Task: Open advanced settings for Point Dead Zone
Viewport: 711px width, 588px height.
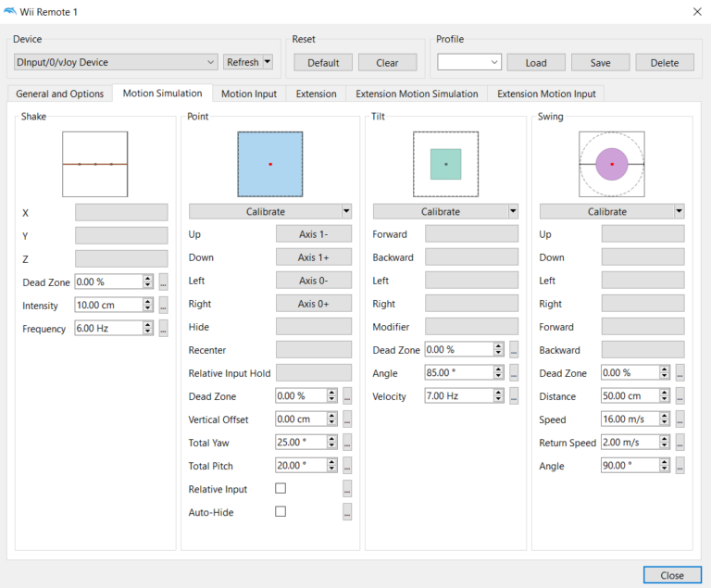Action: tap(347, 396)
